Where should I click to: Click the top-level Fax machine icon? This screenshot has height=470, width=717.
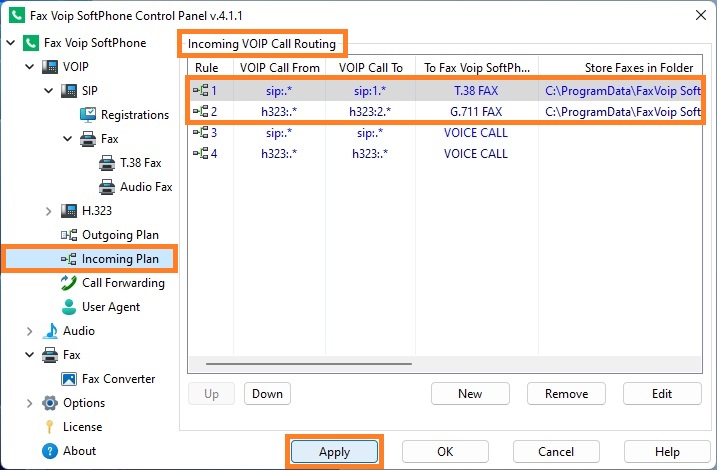[x=50, y=355]
